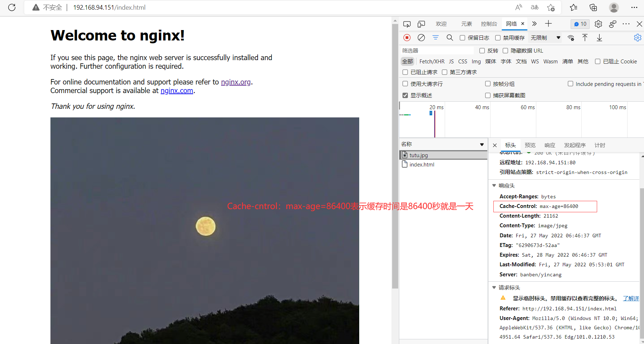Screen dimensions: 644x344
Task: Activate the inspect element picker icon
Action: coord(407,24)
